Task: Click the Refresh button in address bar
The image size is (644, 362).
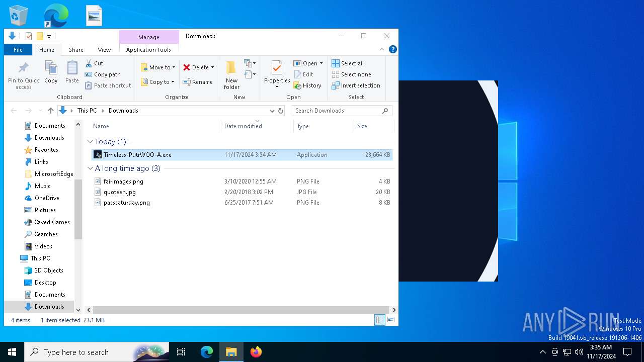Action: pyautogui.click(x=281, y=111)
